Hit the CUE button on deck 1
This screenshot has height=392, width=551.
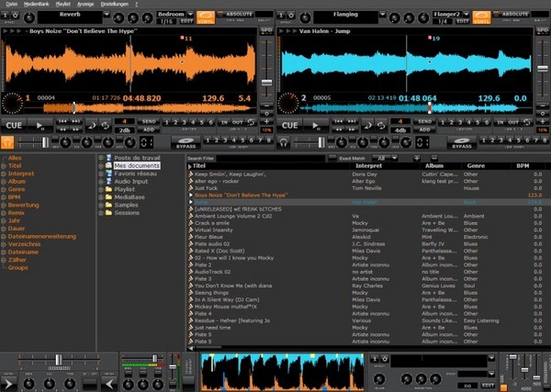(x=14, y=126)
